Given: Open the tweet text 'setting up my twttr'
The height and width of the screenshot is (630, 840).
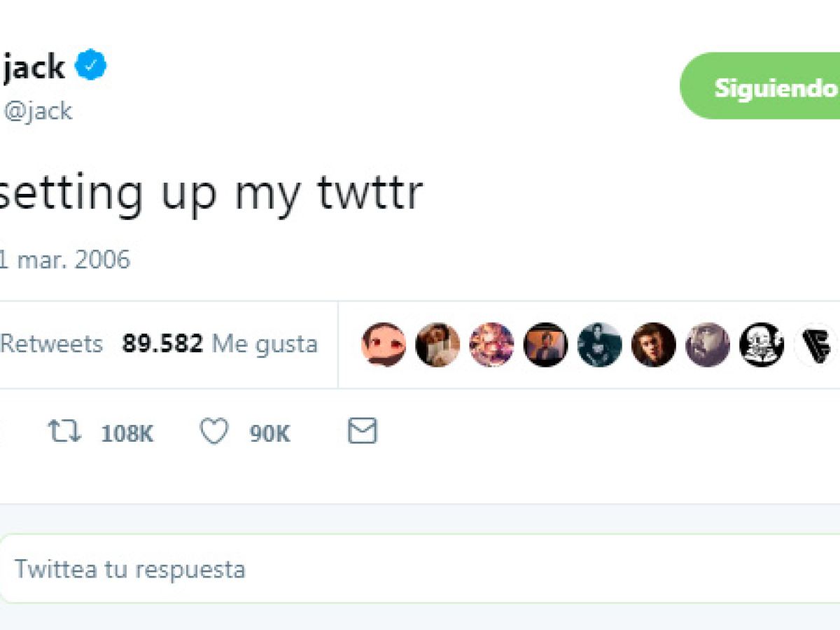Looking at the screenshot, I should (x=210, y=194).
